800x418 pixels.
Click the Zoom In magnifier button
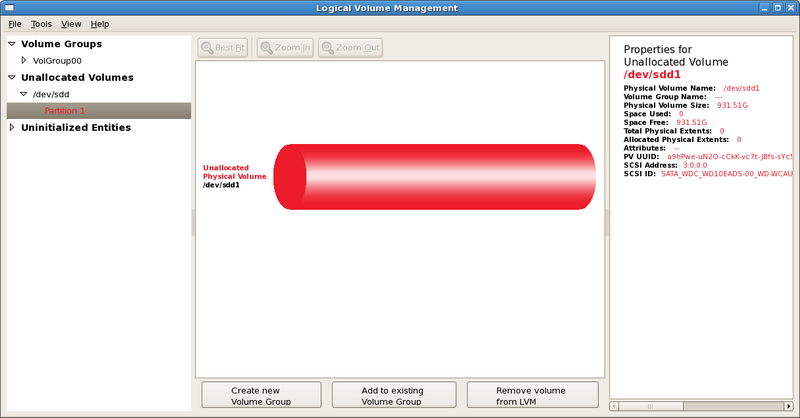tap(285, 47)
